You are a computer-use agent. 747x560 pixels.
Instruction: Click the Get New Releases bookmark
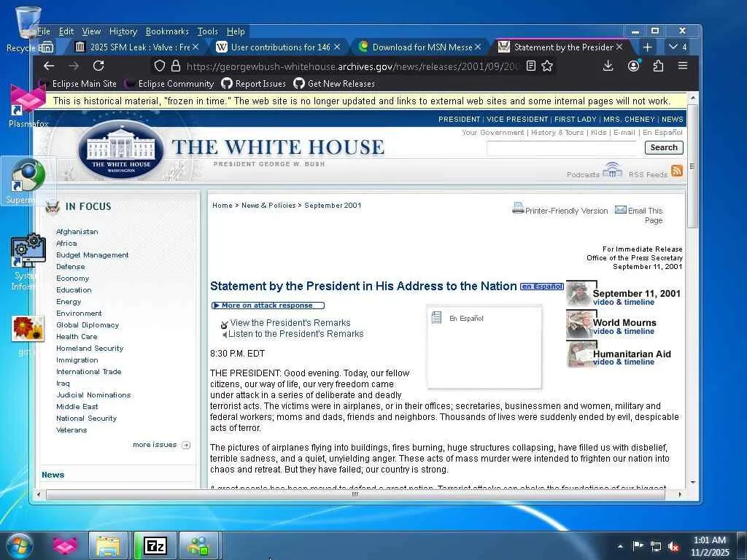coord(334,84)
